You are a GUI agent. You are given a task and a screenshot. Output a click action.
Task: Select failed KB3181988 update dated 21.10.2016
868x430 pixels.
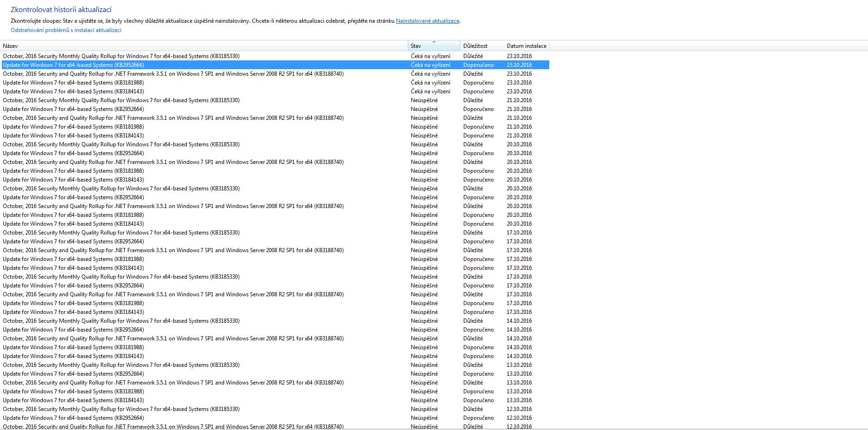point(276,127)
